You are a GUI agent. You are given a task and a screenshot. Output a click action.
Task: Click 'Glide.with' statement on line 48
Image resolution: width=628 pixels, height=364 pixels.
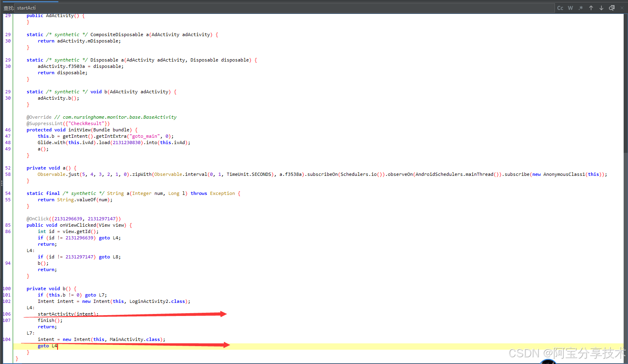(52, 143)
